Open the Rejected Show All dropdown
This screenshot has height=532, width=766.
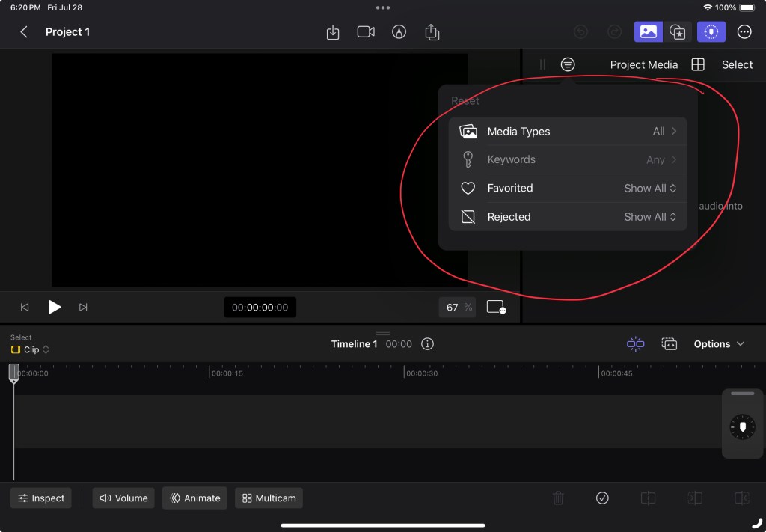(x=650, y=217)
